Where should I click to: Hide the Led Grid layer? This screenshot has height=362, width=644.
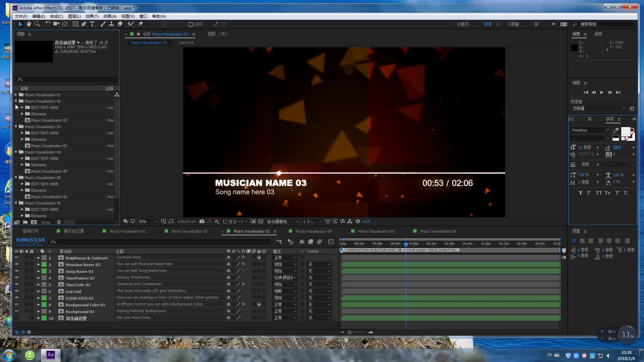tap(16, 291)
